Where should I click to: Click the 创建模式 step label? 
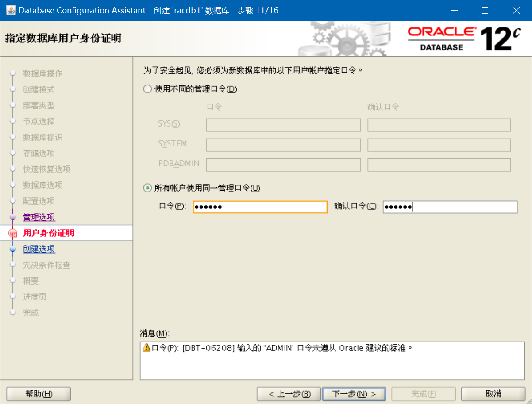(39, 90)
